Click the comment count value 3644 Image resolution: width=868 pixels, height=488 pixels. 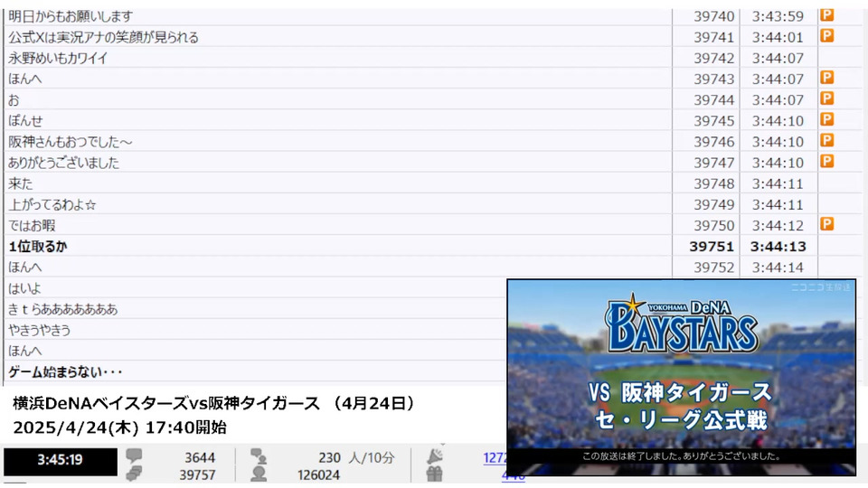coord(200,457)
